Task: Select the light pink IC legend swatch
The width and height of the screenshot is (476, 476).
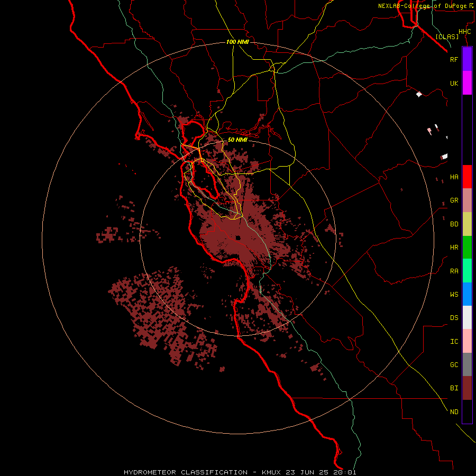Action: [x=467, y=341]
